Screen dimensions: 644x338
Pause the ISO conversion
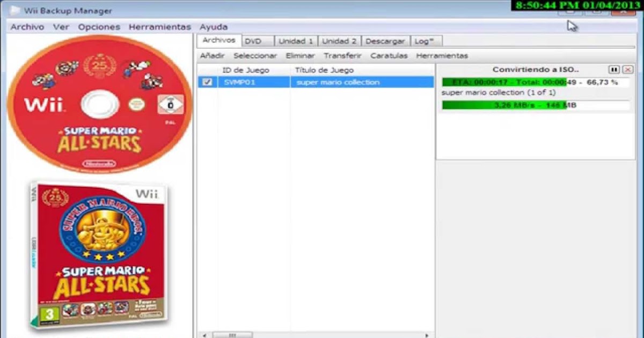614,70
